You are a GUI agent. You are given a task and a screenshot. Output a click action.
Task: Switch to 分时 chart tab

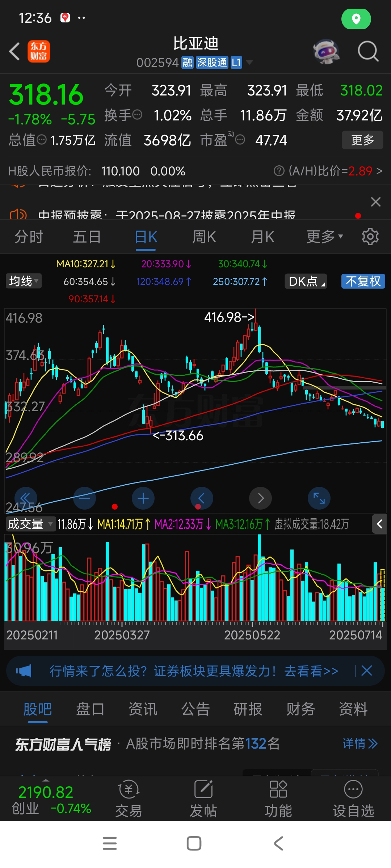click(29, 237)
